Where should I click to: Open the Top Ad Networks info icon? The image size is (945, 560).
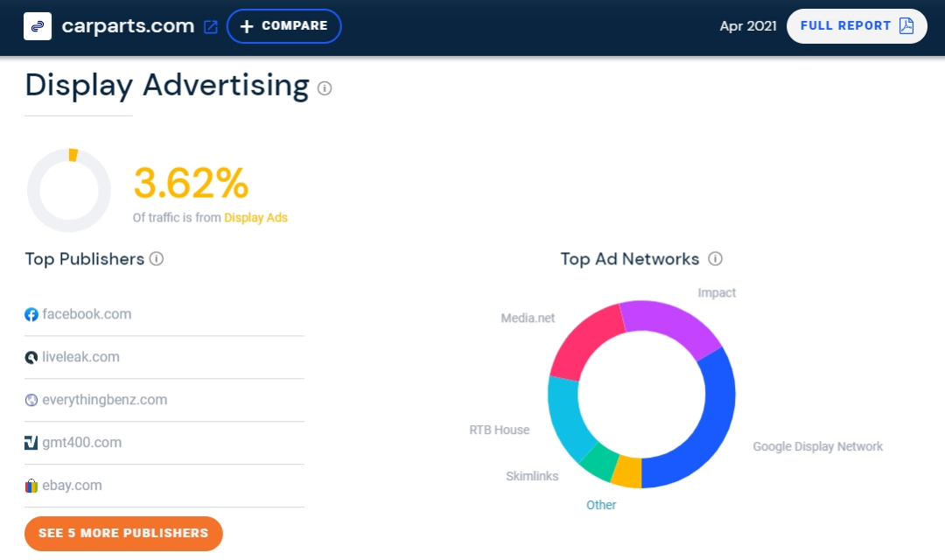[x=716, y=259]
